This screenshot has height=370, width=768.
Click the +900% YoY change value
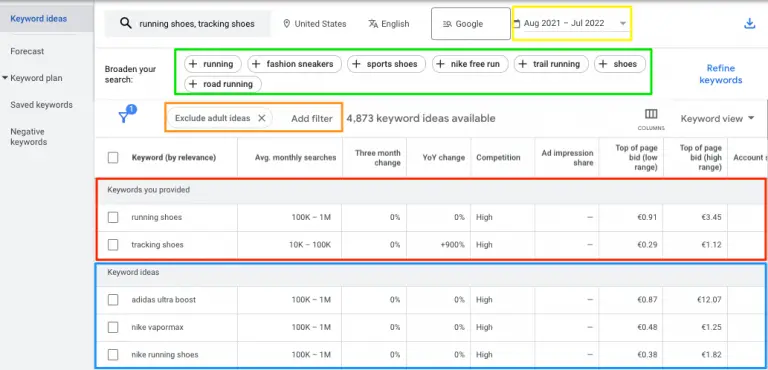pyautogui.click(x=453, y=245)
